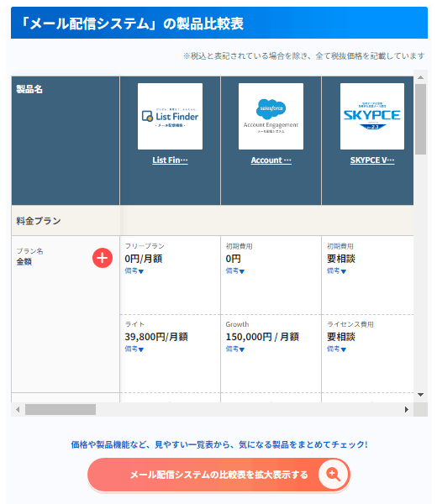This screenshot has height=504, width=437.
Task: Open the SKYPCE logo thumbnail
Action: (x=372, y=117)
